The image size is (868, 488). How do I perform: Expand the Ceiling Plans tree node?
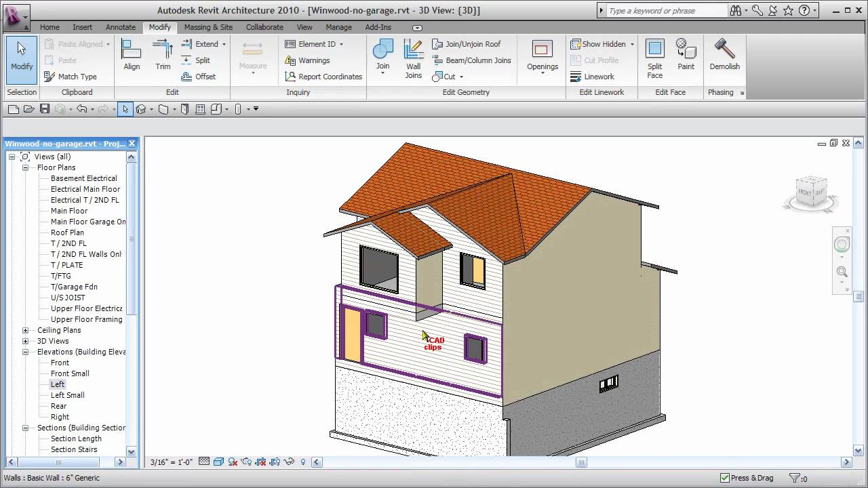click(x=26, y=330)
